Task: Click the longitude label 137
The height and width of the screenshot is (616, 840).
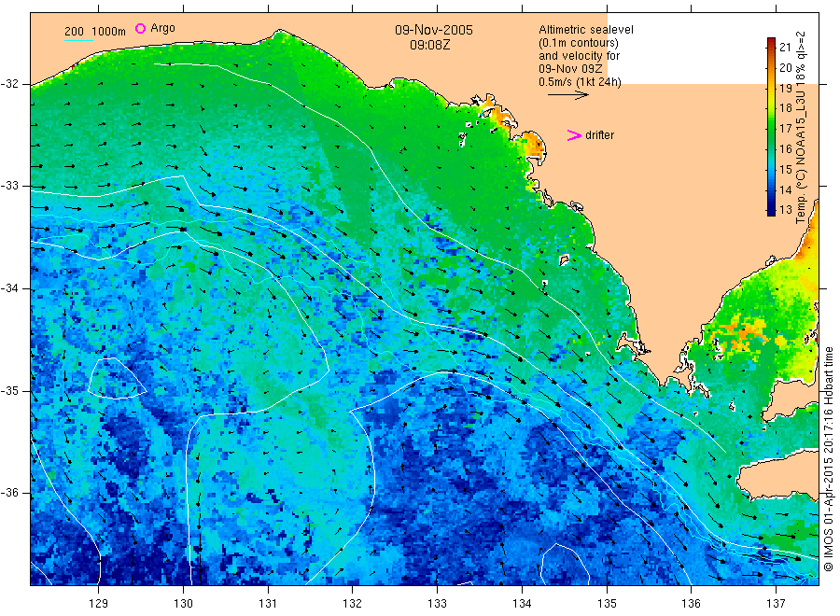Action: [776, 603]
